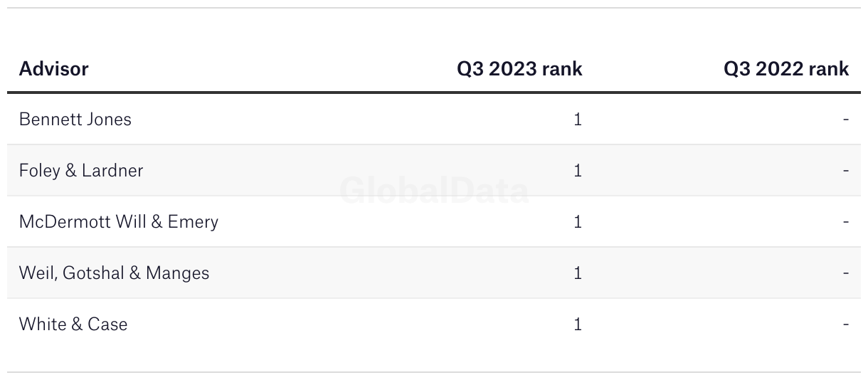Screen dimensions: 868x380
Task: Click Weil, Gotshal & Manges advisor
Action: tap(115, 273)
